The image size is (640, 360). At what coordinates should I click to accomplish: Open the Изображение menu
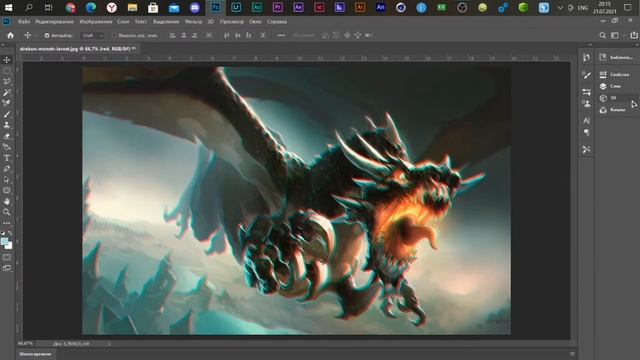tap(96, 22)
